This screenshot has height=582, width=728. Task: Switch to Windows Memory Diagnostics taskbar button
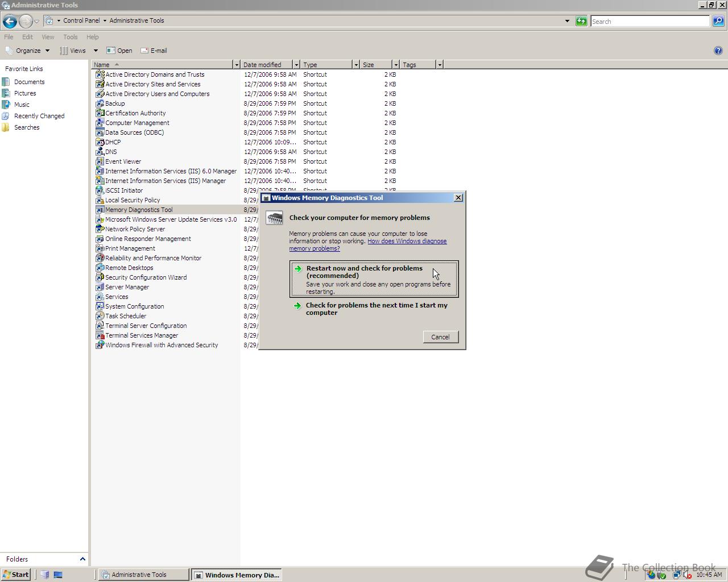[237, 575]
